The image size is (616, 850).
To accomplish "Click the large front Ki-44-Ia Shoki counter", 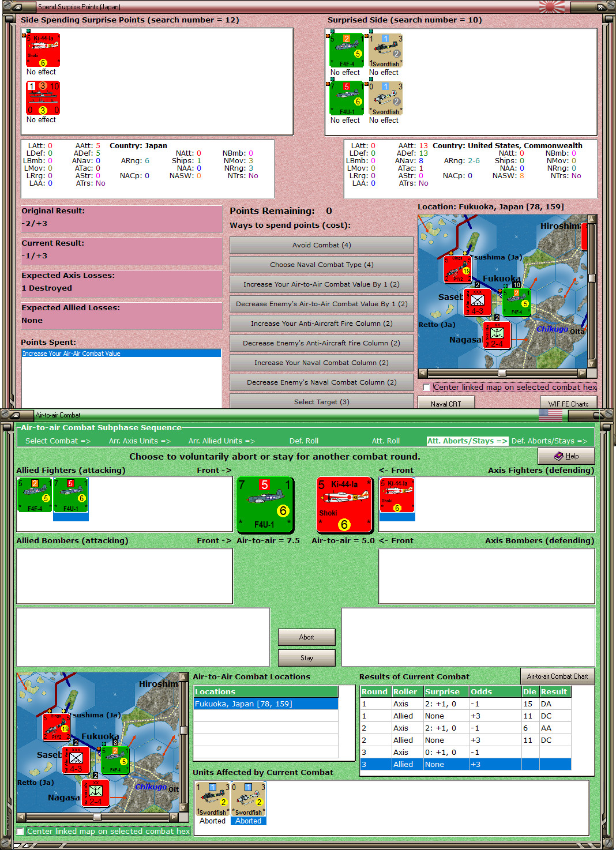I will click(x=344, y=505).
